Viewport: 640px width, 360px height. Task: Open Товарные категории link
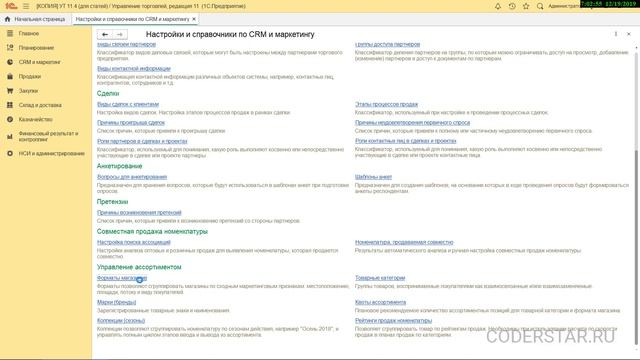pyautogui.click(x=380, y=278)
